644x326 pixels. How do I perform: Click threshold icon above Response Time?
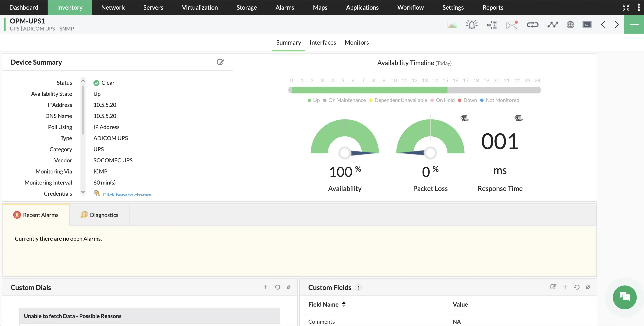click(519, 118)
